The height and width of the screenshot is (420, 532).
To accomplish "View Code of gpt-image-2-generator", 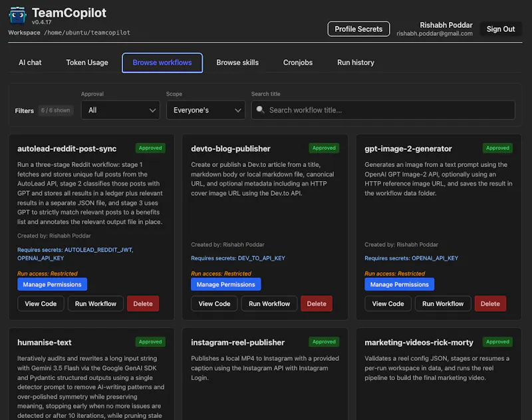I will (388, 304).
